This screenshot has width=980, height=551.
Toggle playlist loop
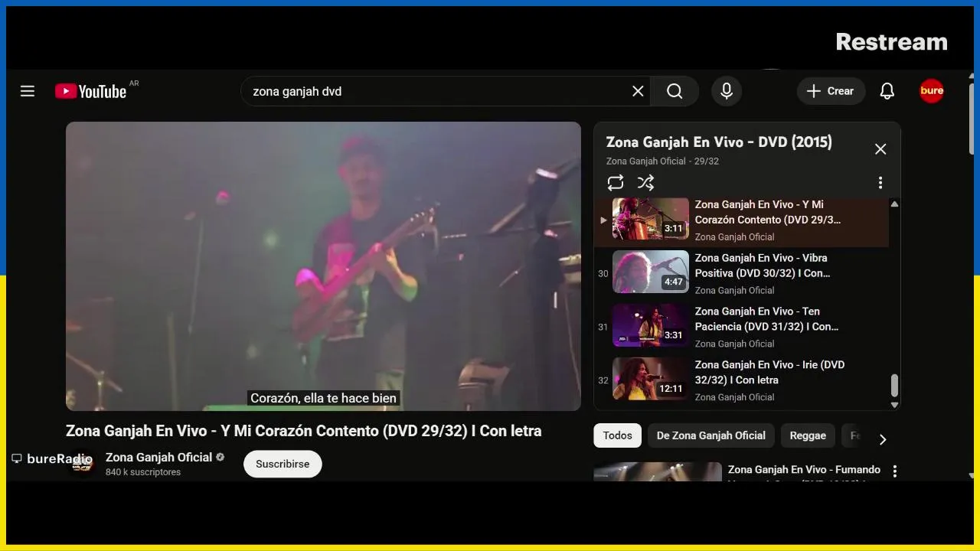click(616, 182)
